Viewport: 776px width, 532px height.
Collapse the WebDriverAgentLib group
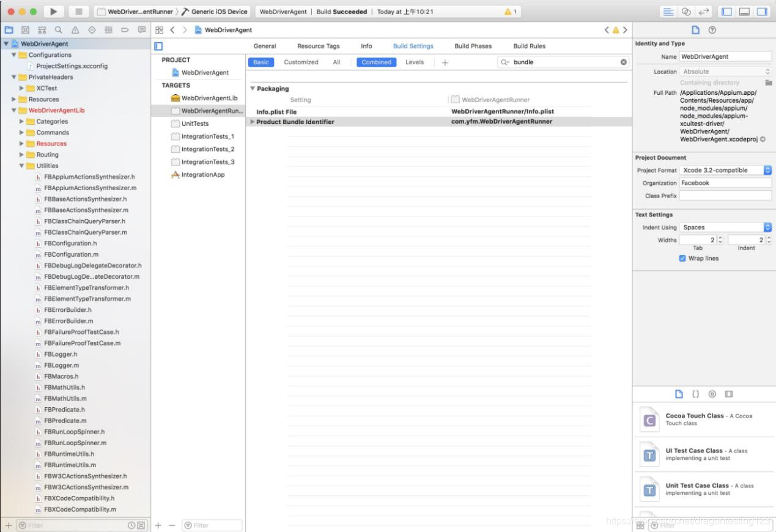tap(14, 110)
